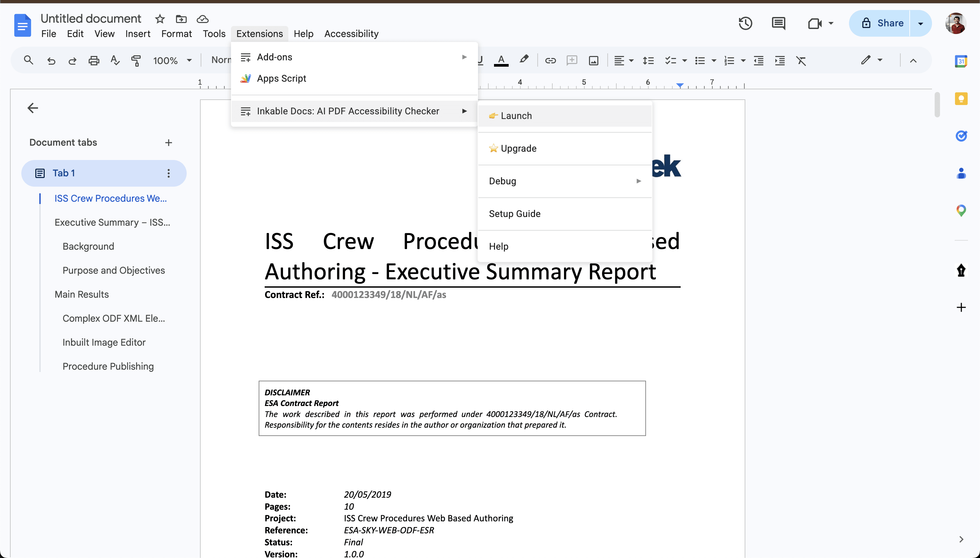Open Google Keep in side panel

962,98
